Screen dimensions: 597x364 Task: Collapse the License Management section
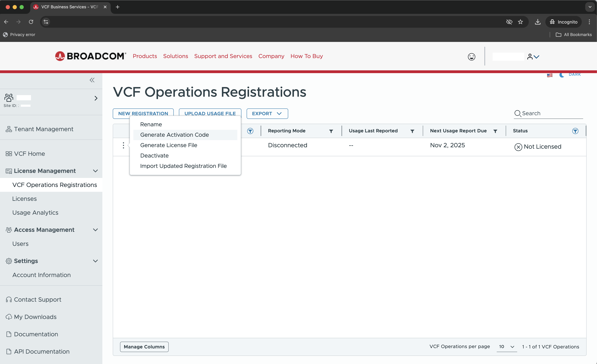pos(95,171)
